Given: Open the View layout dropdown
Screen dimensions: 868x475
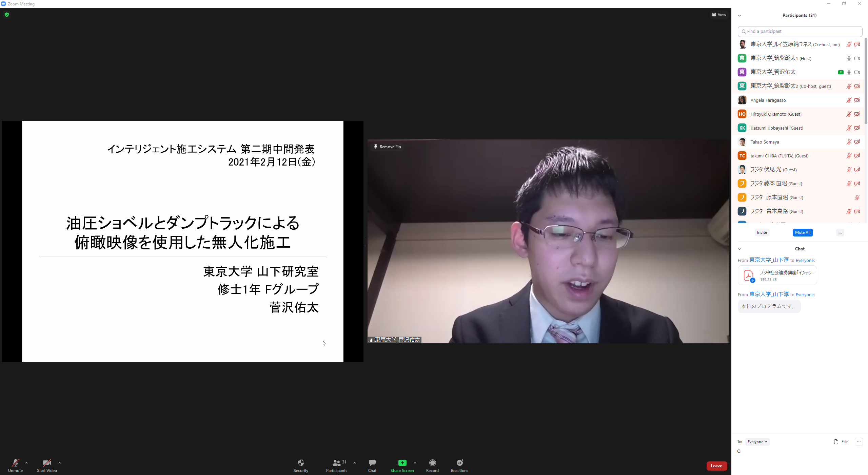Looking at the screenshot, I should tap(719, 15).
